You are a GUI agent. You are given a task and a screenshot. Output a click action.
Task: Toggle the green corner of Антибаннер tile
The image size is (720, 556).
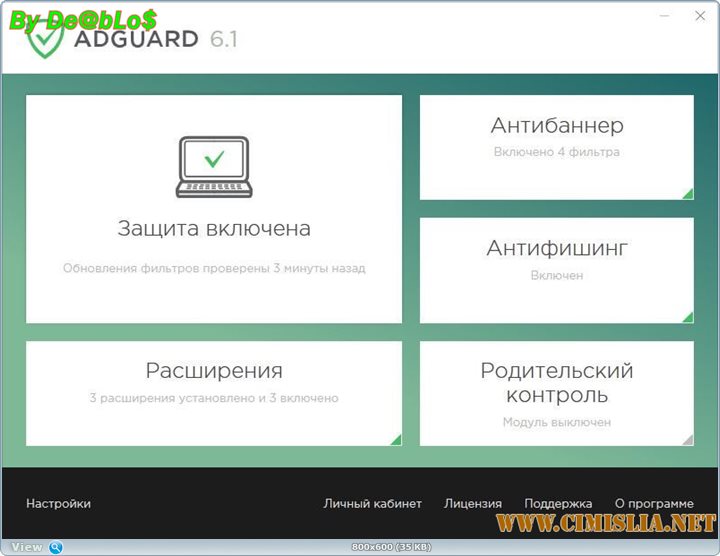point(688,194)
